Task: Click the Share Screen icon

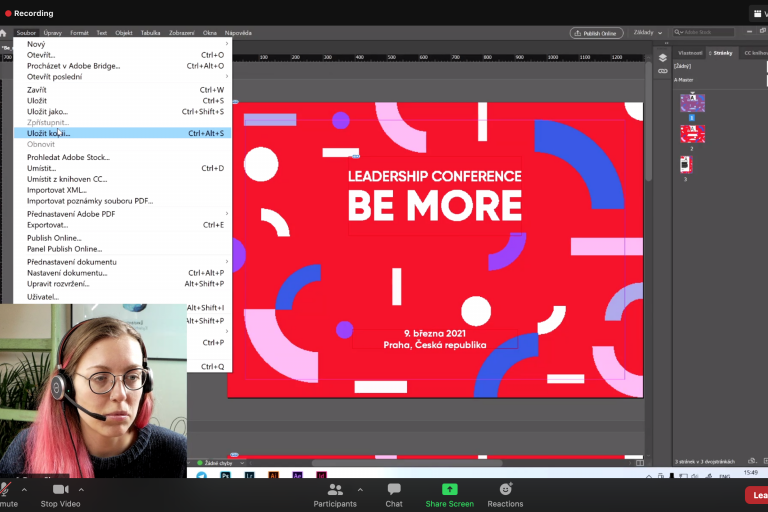Action: click(450, 494)
